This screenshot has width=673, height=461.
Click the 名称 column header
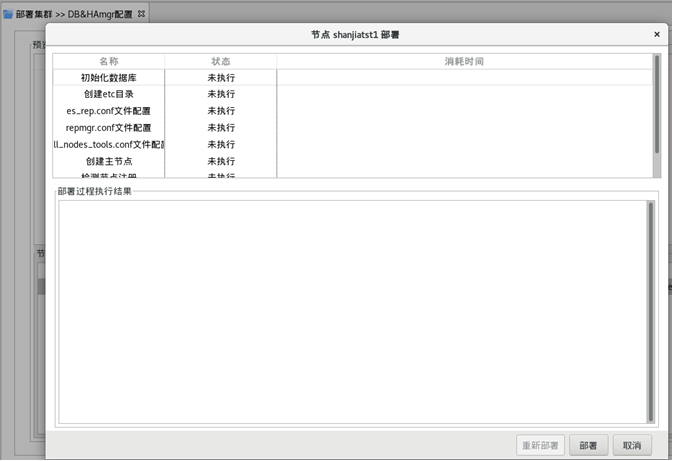(108, 61)
